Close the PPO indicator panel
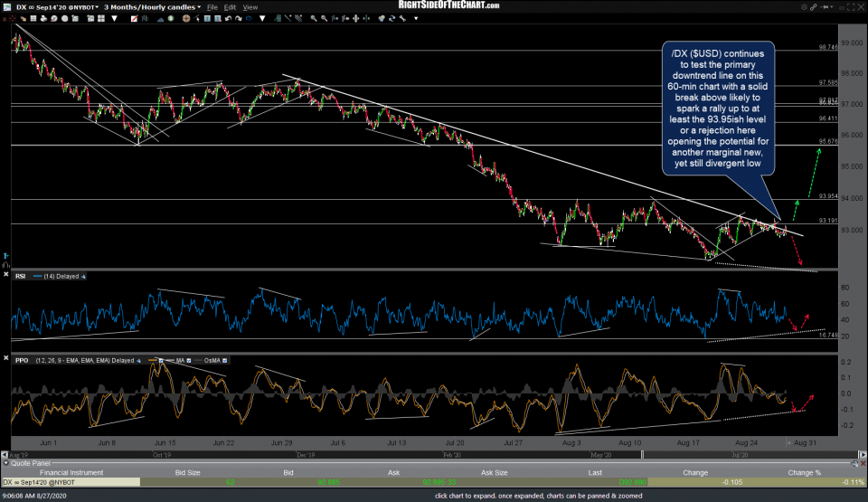Viewport: 868px width, 502px height. point(6,359)
